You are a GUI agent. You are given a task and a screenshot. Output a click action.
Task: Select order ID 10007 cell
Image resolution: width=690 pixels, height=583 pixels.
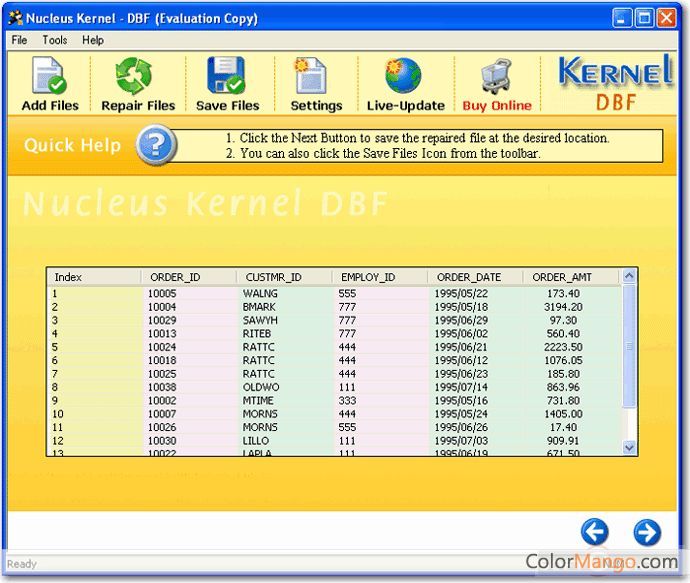click(x=162, y=414)
